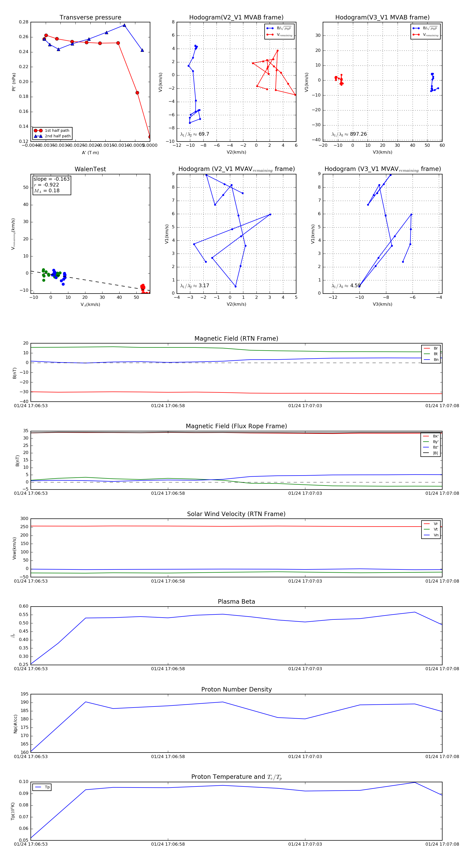Select '|B|' legend entry in flux rope plot
The height and width of the screenshot is (868, 473).
click(431, 453)
